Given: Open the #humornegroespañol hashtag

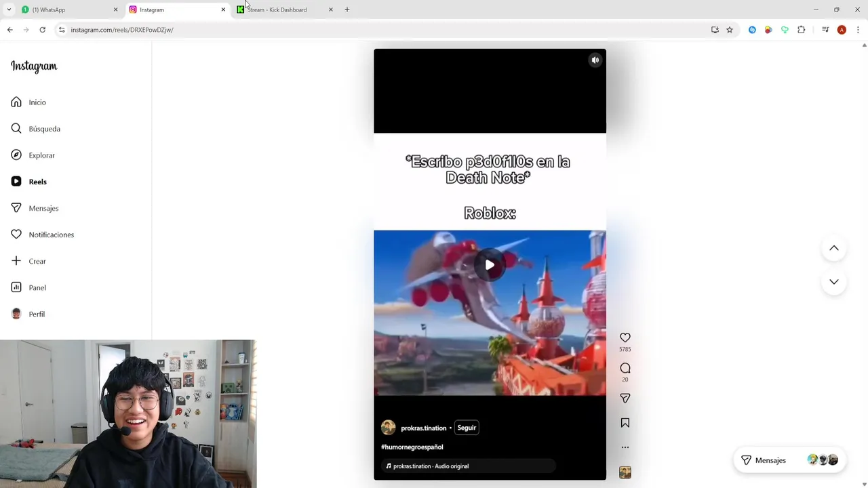Looking at the screenshot, I should [x=412, y=447].
